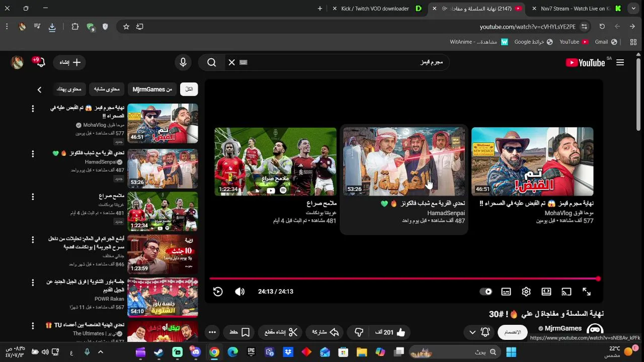The image size is (644, 362).
Task: Toggle the autoplay switch in the player
Action: pyautogui.click(x=486, y=292)
